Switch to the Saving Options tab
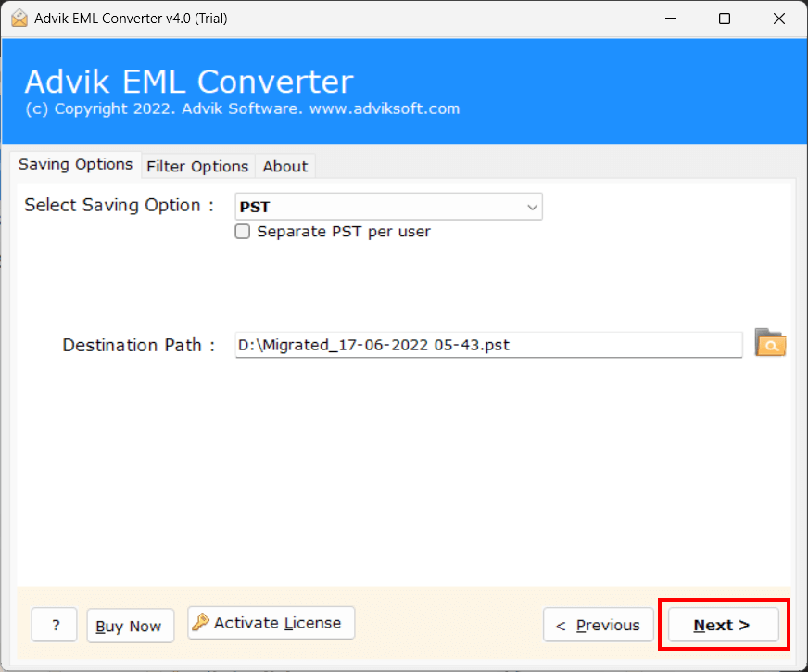 (76, 164)
